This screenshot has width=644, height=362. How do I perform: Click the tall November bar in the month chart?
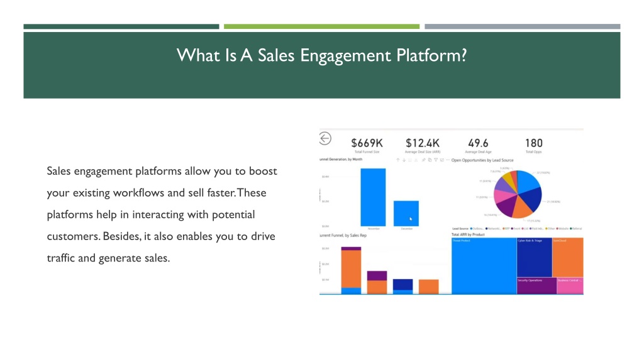point(373,197)
